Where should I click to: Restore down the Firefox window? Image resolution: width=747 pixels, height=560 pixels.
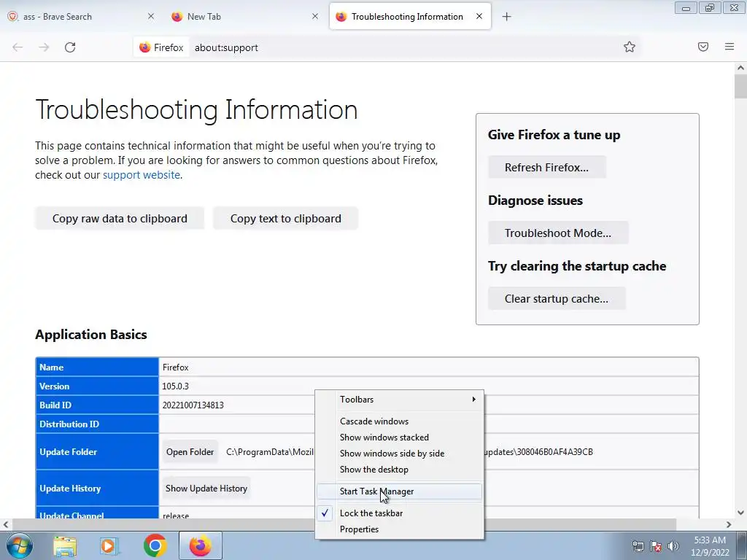coord(710,8)
